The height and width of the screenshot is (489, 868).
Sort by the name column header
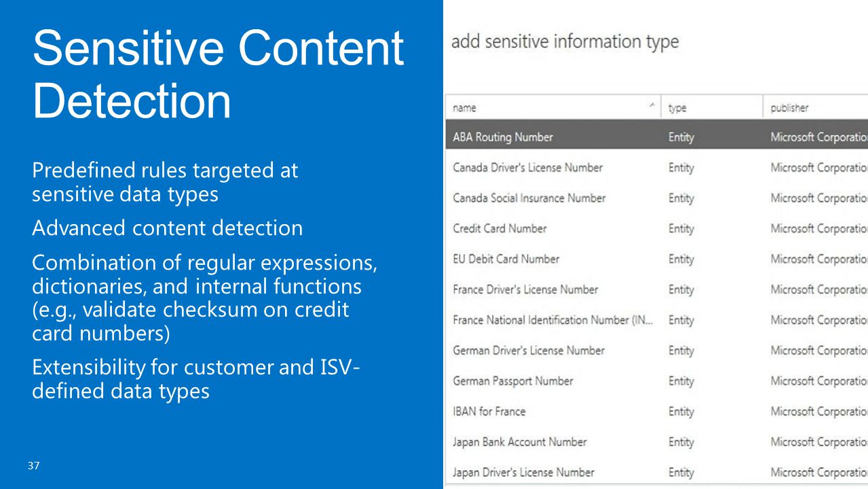[553, 107]
